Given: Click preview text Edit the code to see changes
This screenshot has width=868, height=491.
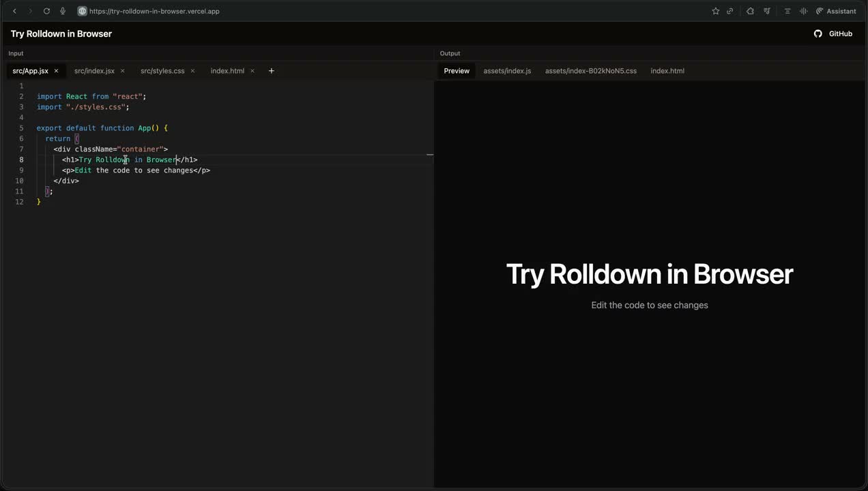Looking at the screenshot, I should point(650,306).
